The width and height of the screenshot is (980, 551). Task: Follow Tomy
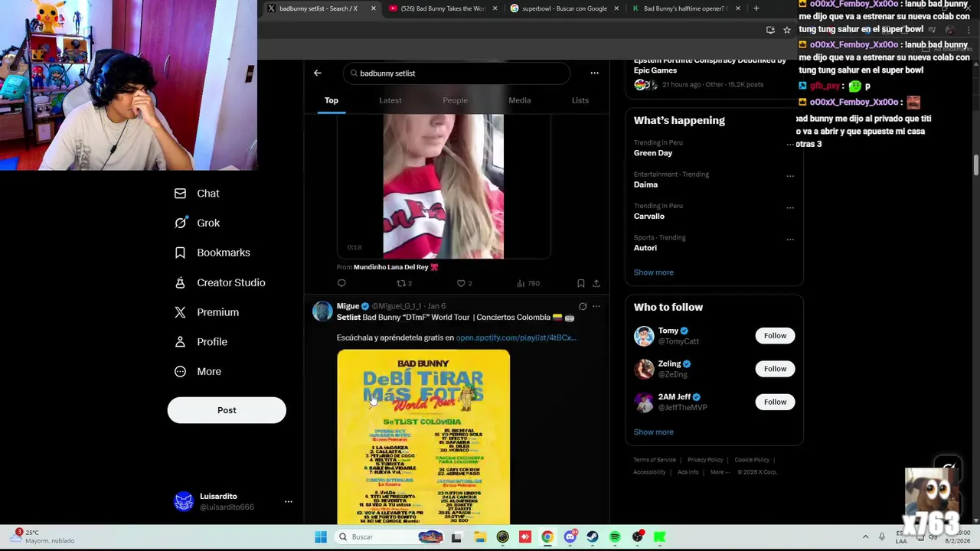(775, 336)
